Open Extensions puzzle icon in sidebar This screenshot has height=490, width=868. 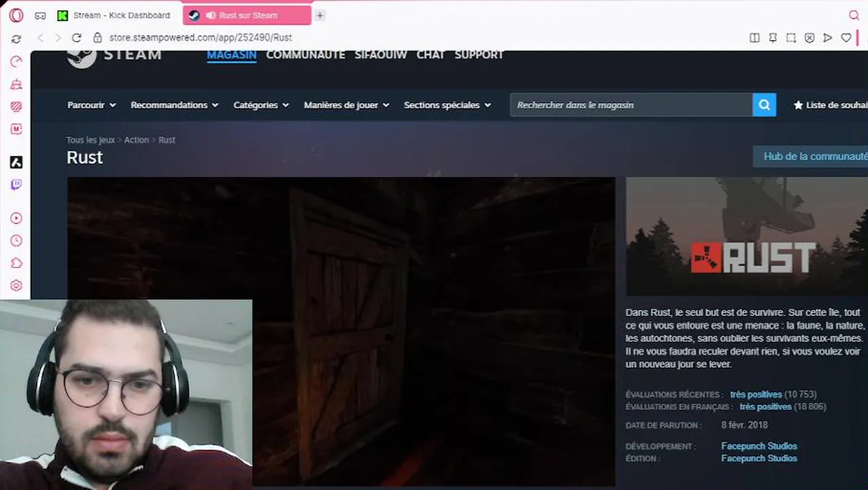(16, 263)
